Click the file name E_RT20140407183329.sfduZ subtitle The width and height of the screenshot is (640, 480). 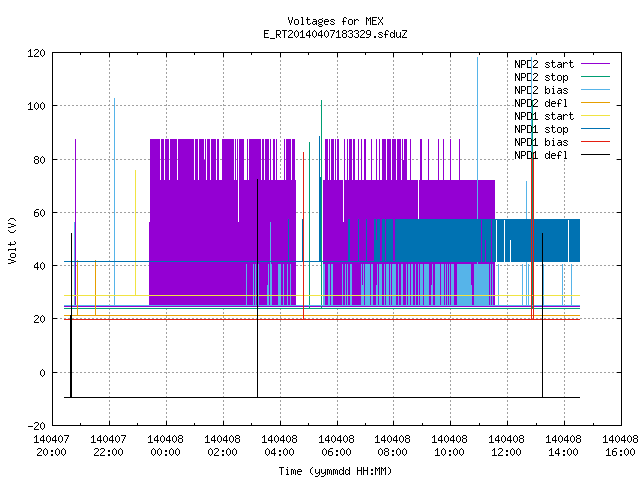point(336,34)
